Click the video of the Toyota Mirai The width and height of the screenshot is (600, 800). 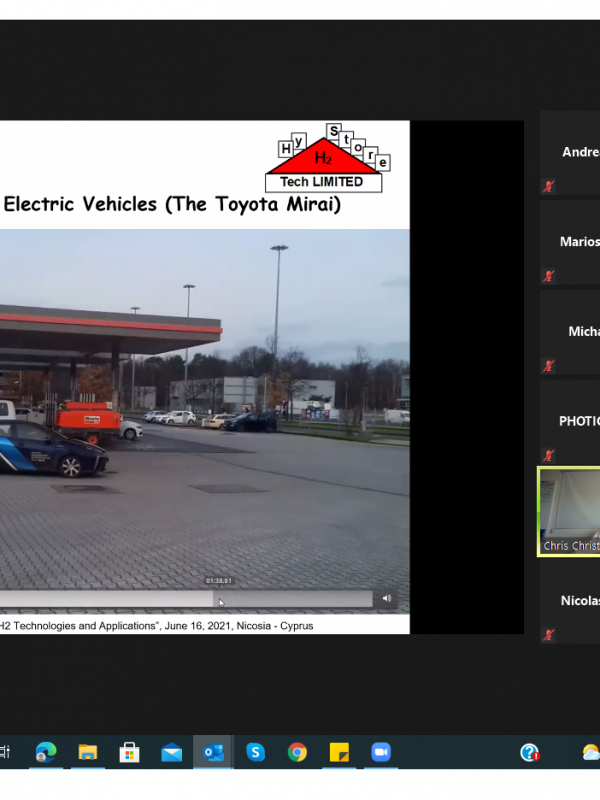(205, 421)
